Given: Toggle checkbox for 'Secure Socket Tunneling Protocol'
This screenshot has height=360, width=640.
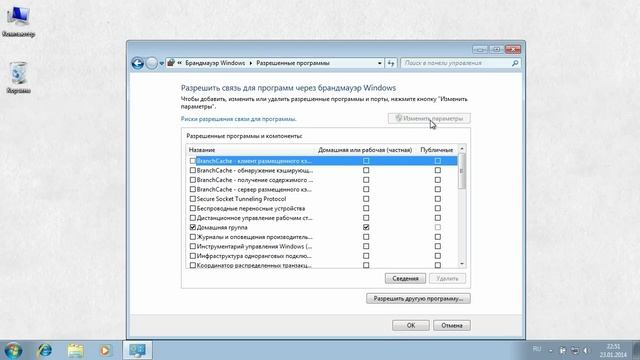Looking at the screenshot, I should coord(193,199).
